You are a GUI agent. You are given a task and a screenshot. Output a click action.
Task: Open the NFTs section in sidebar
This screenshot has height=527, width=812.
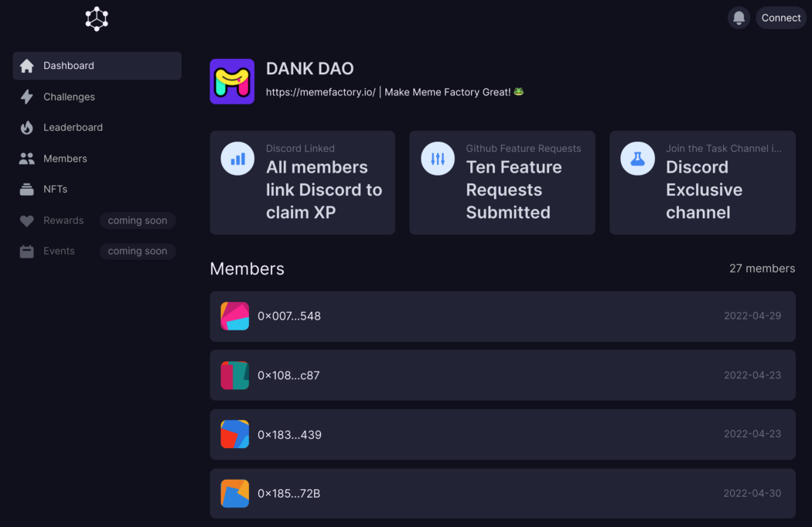55,190
